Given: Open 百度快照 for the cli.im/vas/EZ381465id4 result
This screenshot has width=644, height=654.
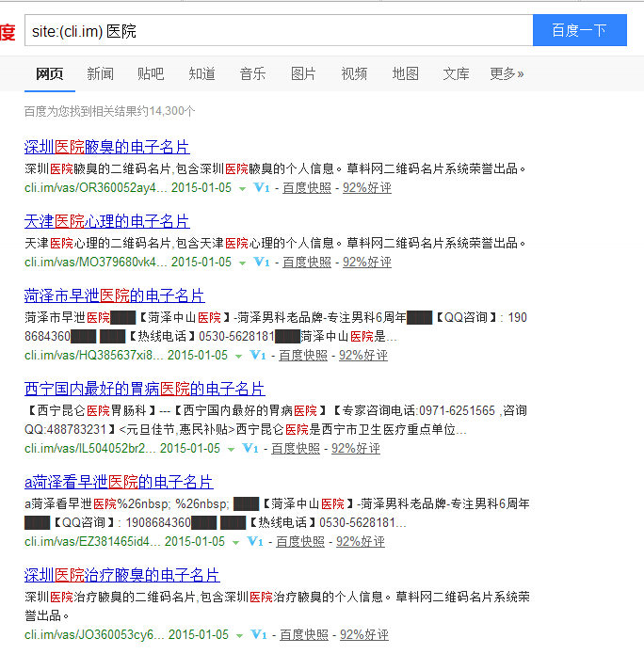Looking at the screenshot, I should [x=300, y=541].
